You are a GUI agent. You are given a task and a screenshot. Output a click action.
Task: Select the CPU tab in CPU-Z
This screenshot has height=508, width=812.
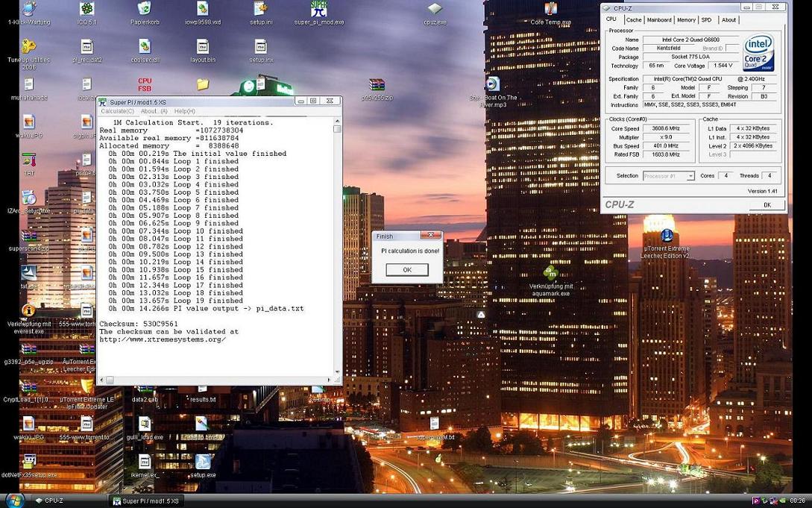pos(611,19)
